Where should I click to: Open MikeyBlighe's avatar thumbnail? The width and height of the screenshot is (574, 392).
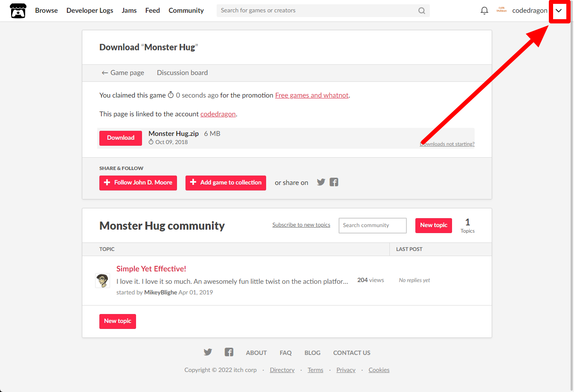[x=102, y=281]
